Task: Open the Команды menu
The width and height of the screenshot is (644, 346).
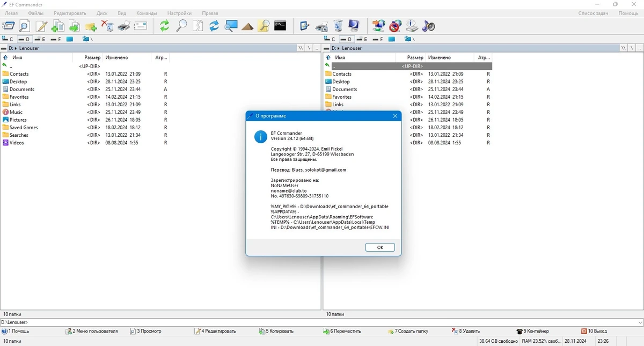Action: pos(147,13)
